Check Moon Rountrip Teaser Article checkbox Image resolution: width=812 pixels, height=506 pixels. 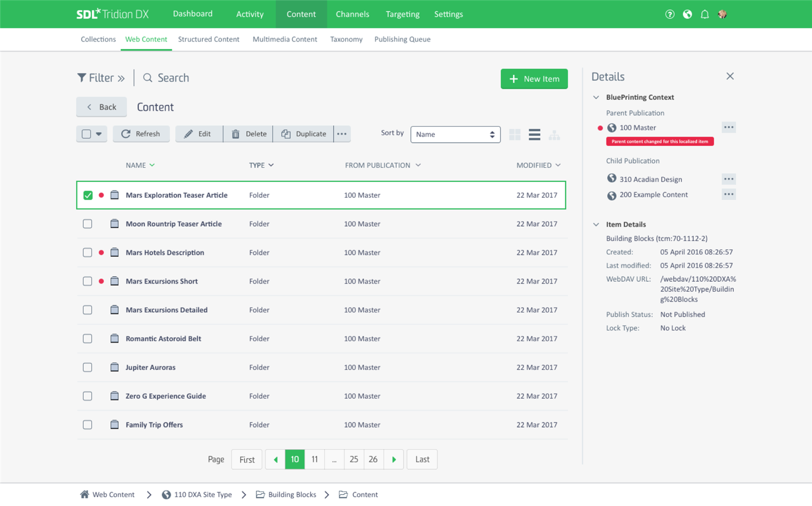tap(87, 224)
